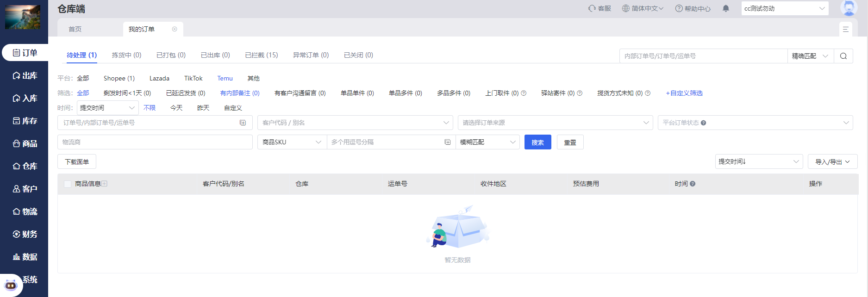This screenshot has width=868, height=297.
Task: Select the Shopee platform filter
Action: point(119,78)
